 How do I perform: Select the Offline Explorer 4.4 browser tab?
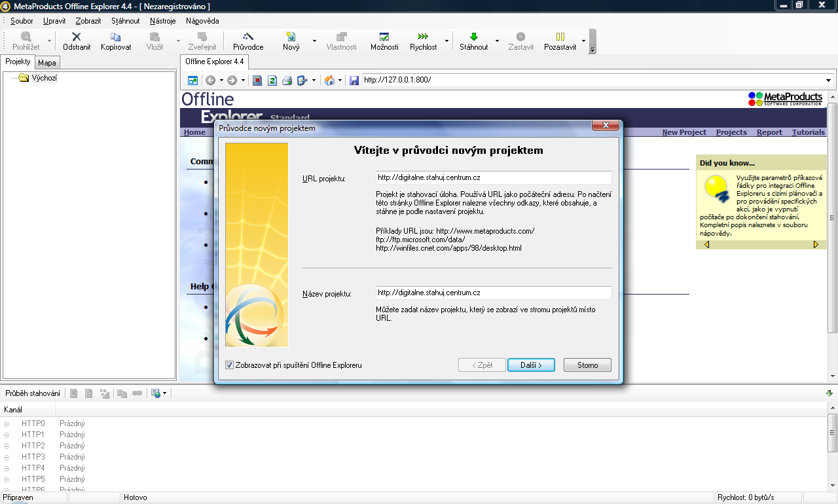click(214, 62)
